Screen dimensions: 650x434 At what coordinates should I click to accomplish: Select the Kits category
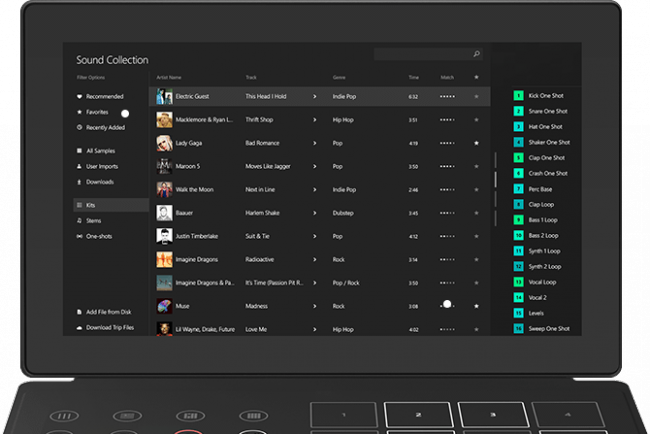[111, 205]
